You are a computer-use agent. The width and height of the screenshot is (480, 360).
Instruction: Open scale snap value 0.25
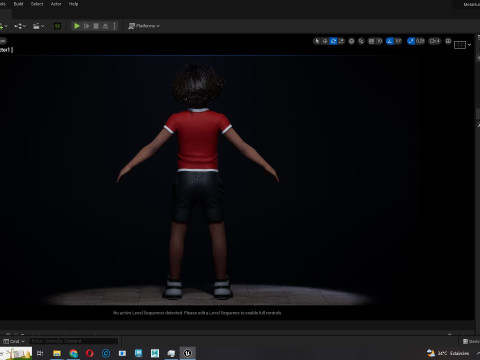click(x=420, y=41)
